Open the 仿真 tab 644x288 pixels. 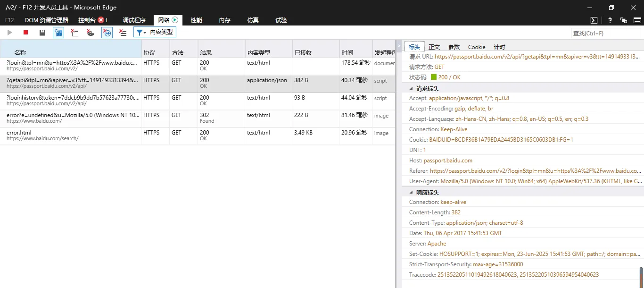253,20
